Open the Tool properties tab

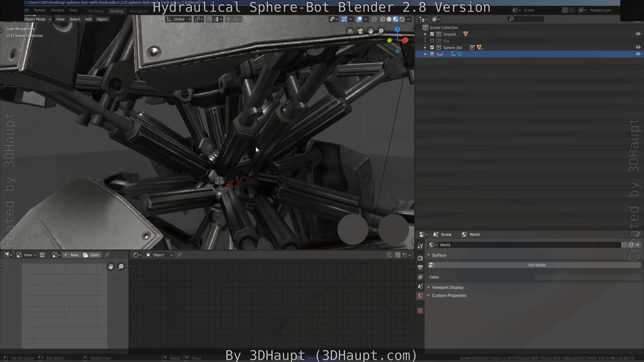(x=420, y=246)
